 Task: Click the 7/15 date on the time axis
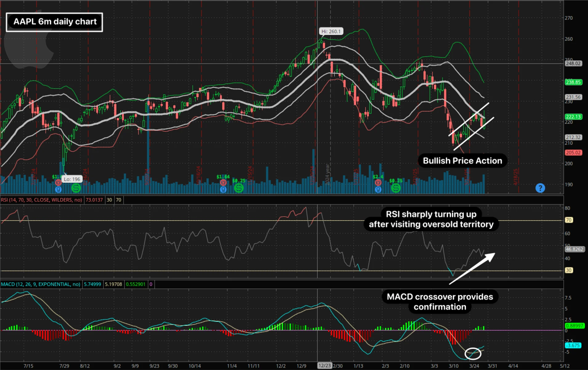pyautogui.click(x=28, y=366)
